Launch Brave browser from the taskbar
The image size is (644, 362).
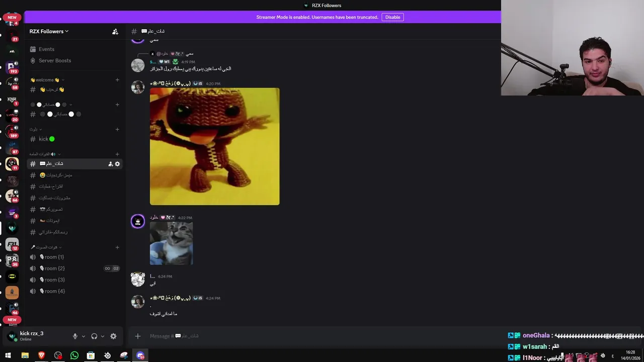41,355
